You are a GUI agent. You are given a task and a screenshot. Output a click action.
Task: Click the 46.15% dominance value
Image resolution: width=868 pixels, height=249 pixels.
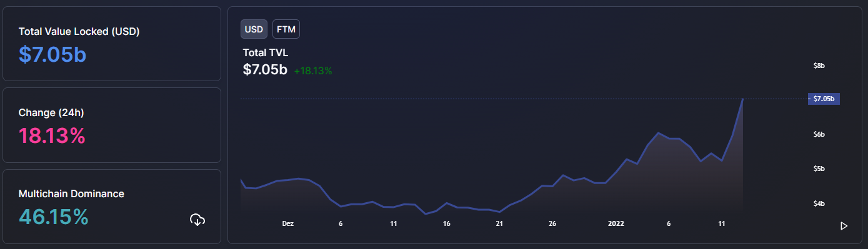(54, 217)
